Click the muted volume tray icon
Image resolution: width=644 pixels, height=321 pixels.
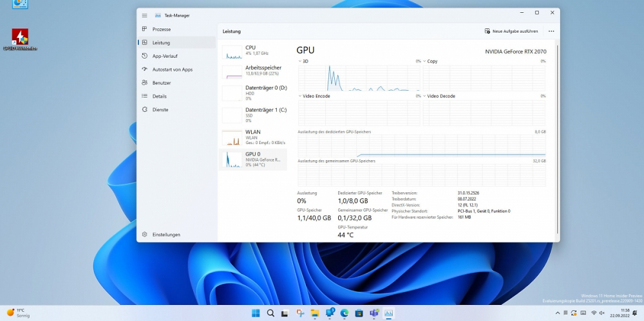tap(601, 313)
